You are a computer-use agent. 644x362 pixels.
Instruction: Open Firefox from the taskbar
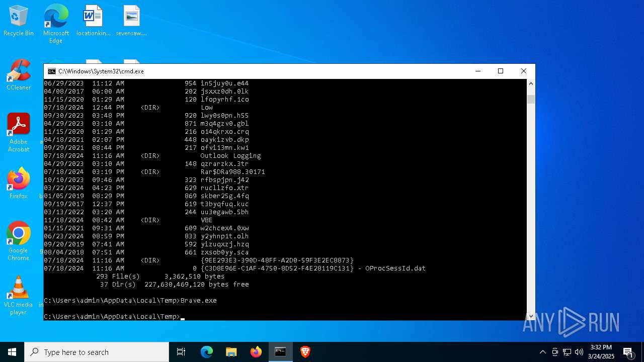pyautogui.click(x=256, y=352)
